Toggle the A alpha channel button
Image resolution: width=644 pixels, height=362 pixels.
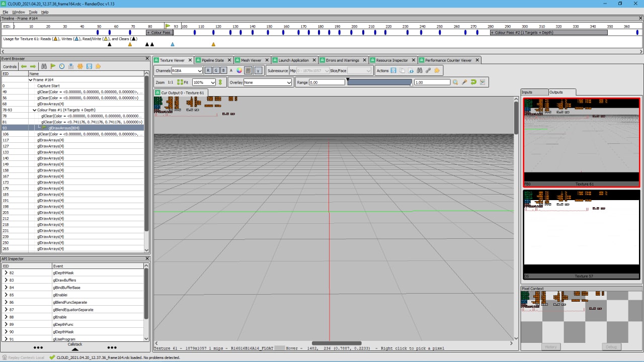231,70
